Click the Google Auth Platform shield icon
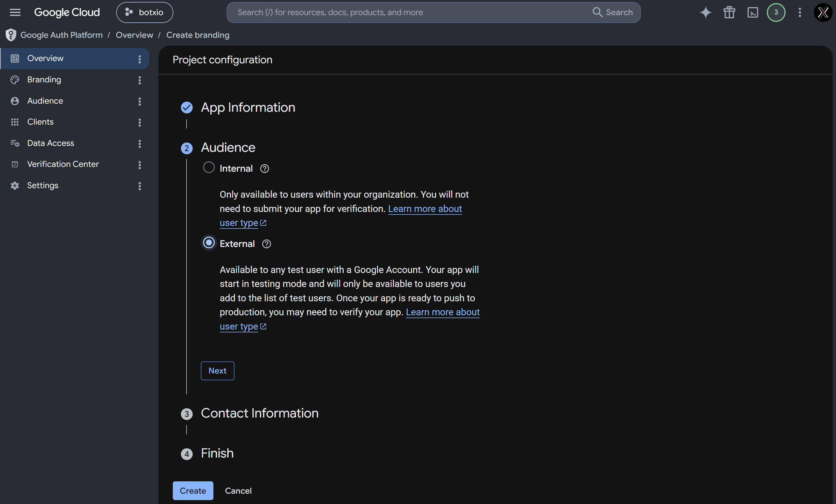836x504 pixels. [x=11, y=35]
